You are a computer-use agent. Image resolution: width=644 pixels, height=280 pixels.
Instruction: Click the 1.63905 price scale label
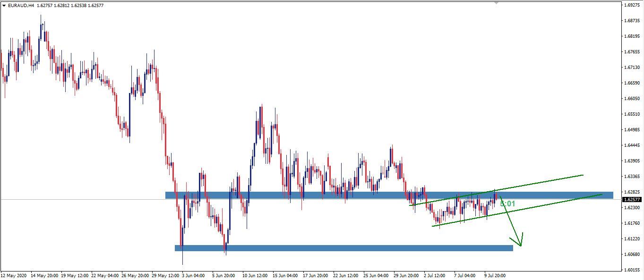632,161
